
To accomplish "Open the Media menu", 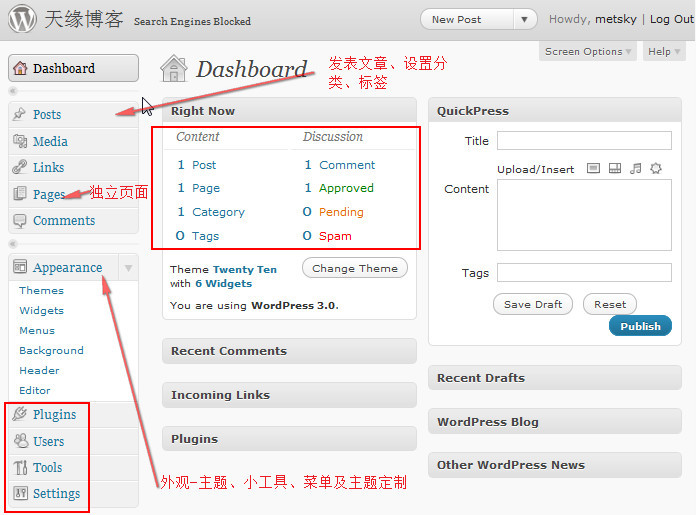I will click(x=73, y=141).
